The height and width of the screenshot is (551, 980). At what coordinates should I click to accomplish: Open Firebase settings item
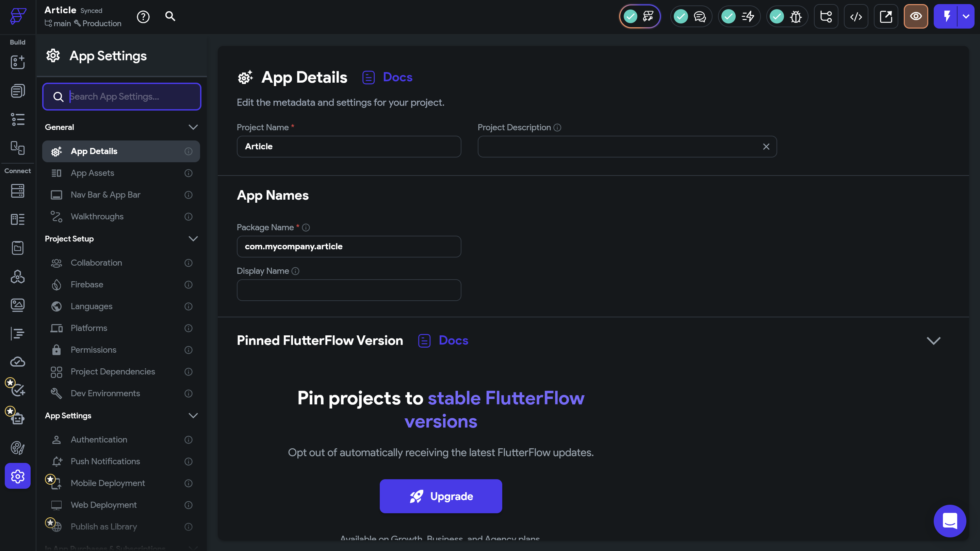tap(87, 284)
